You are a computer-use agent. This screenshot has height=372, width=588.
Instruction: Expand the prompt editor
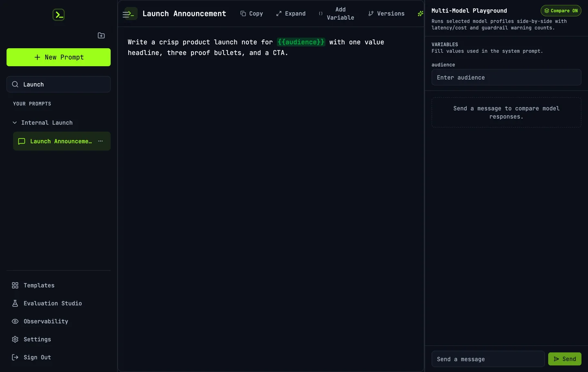click(x=291, y=13)
